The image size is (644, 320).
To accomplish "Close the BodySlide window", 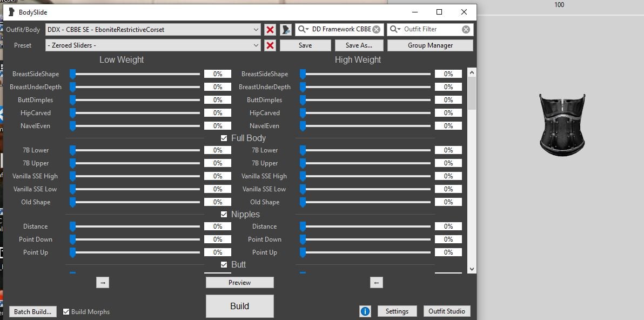I will click(x=464, y=12).
